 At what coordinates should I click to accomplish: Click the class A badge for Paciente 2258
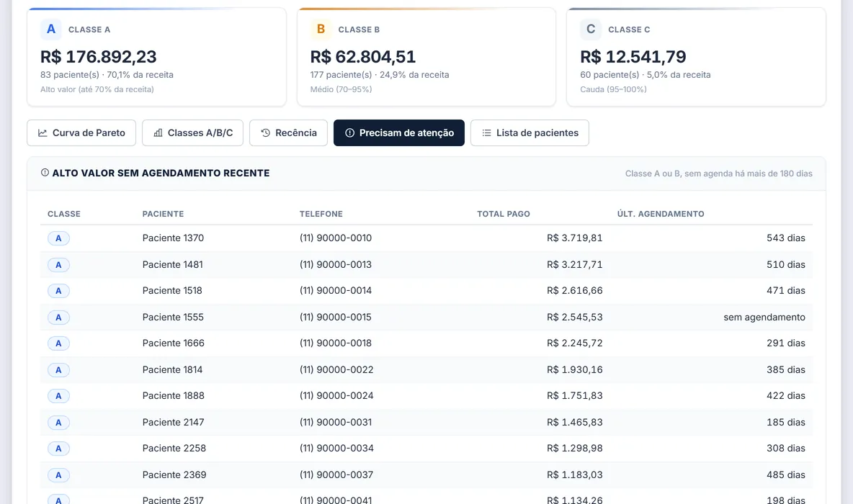(x=59, y=449)
